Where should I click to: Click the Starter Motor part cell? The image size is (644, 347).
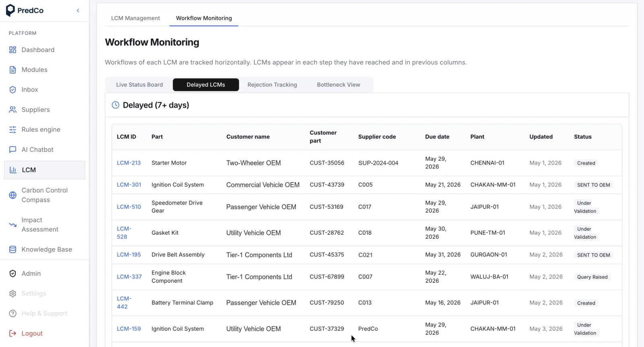click(x=169, y=163)
